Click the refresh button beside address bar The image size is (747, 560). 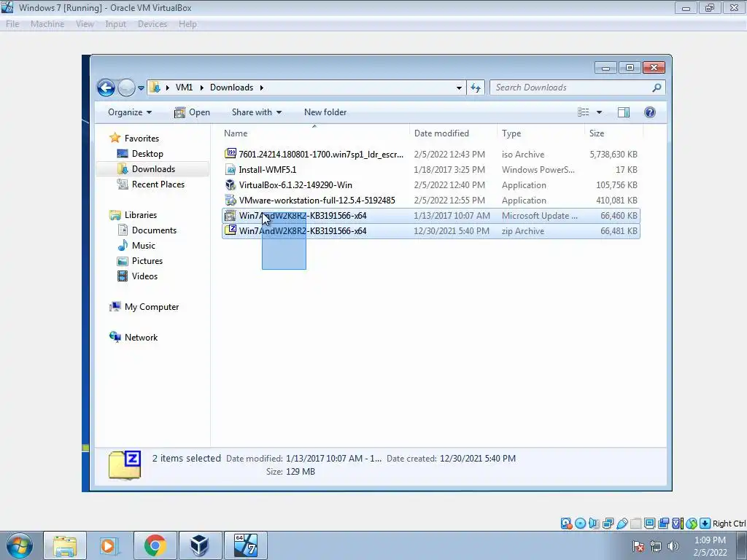click(476, 87)
